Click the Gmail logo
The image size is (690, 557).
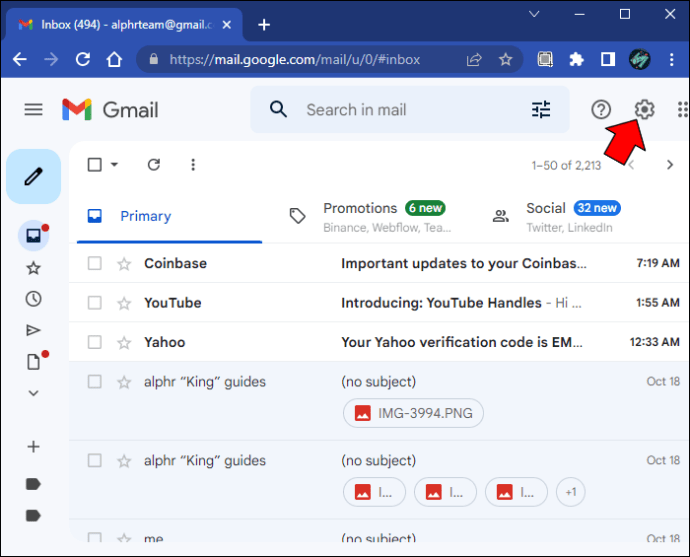[110, 110]
